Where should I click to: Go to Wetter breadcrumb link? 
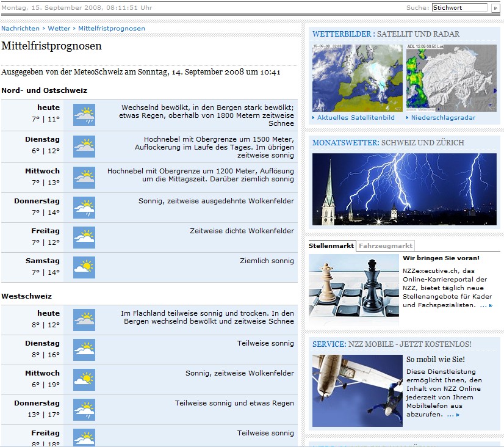pyautogui.click(x=59, y=29)
